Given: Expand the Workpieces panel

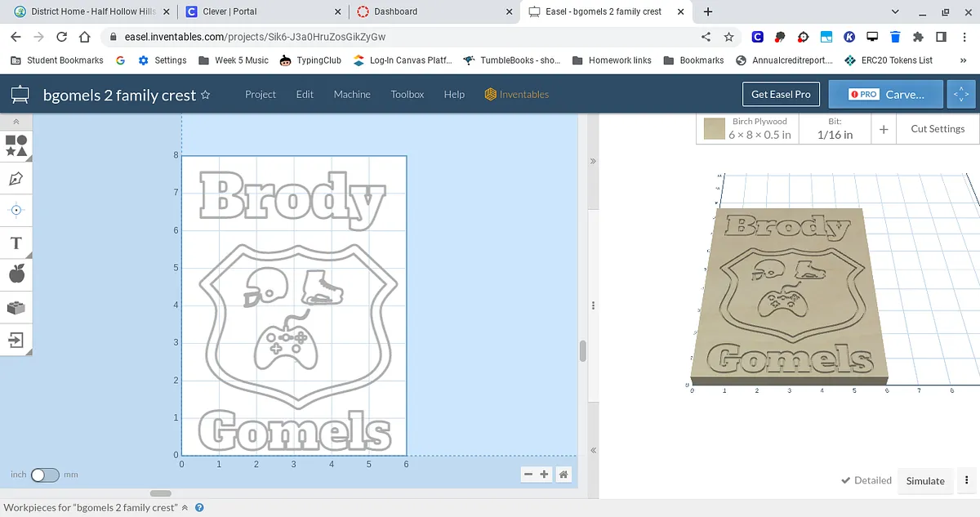Looking at the screenshot, I should coord(185,507).
